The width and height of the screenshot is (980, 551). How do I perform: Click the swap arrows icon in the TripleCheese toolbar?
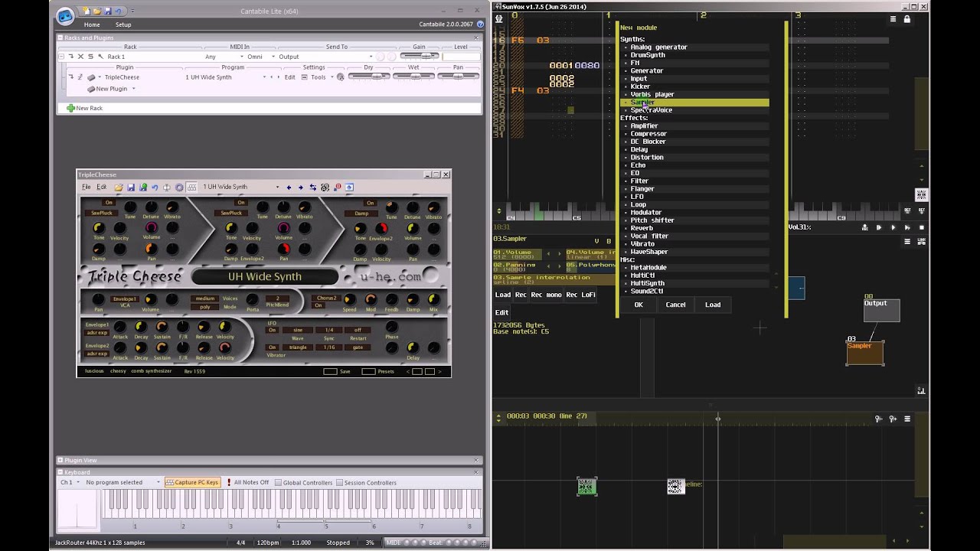[313, 187]
